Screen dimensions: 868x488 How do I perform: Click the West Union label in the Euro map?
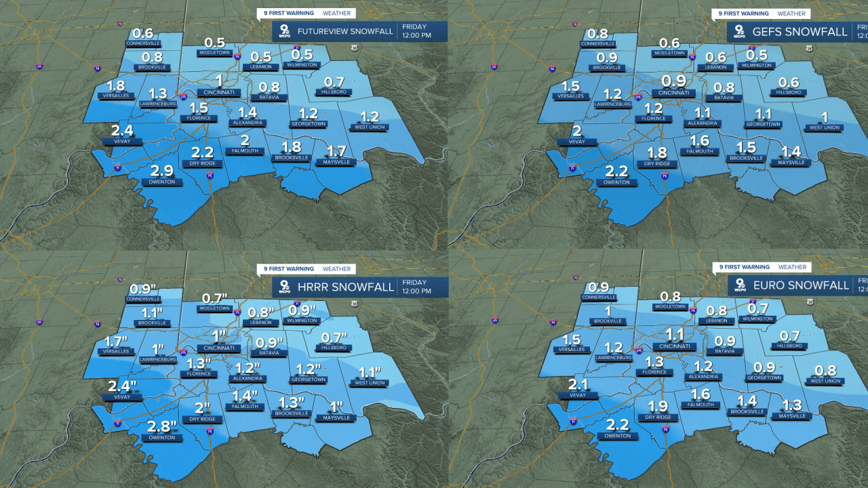click(825, 381)
